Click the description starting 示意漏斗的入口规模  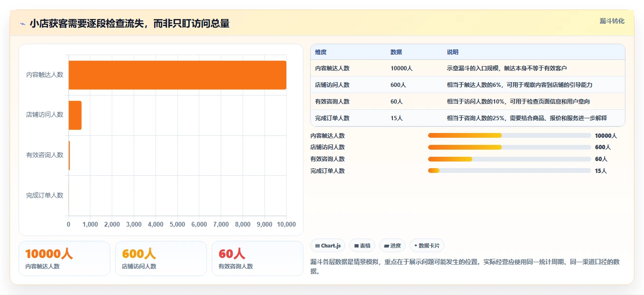tap(507, 68)
